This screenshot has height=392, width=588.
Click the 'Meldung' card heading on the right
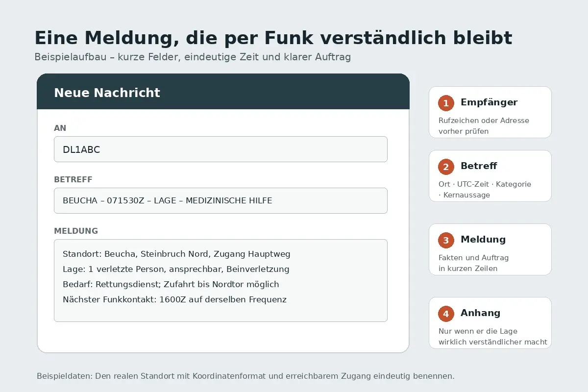pyautogui.click(x=483, y=240)
